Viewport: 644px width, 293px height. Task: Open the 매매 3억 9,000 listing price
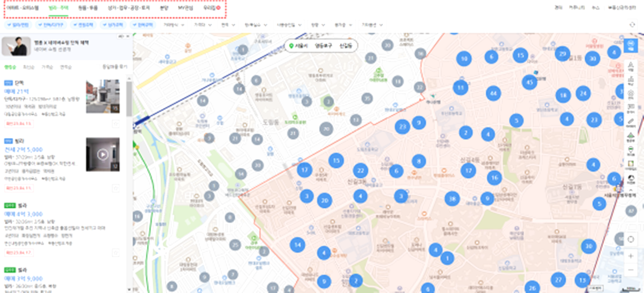pyautogui.click(x=23, y=279)
